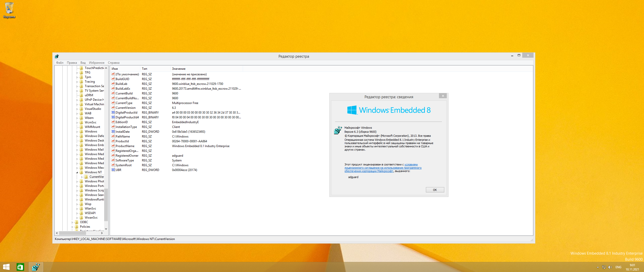Image resolution: width=644 pixels, height=272 pixels.
Task: Click the Тип column header
Action: [x=155, y=69]
